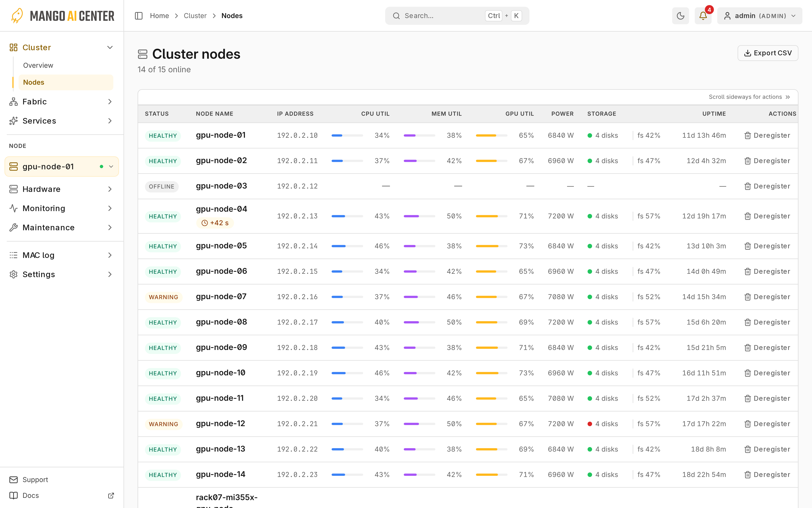812x508 pixels.
Task: Open node gpu-node-09 by its name
Action: [221, 347]
